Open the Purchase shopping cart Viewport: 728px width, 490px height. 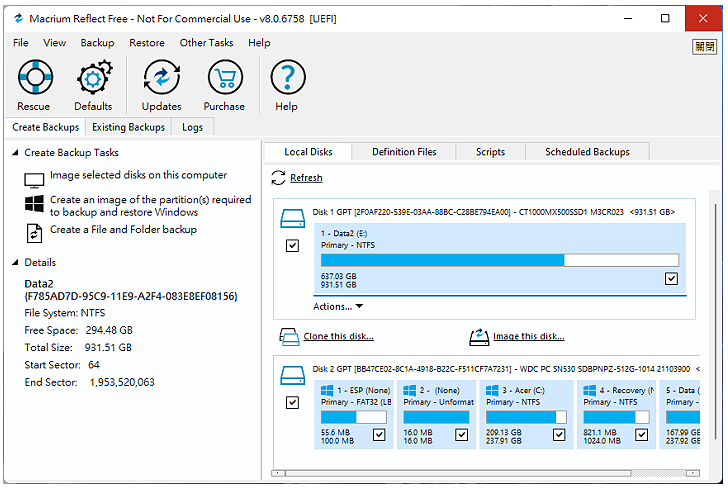point(225,77)
